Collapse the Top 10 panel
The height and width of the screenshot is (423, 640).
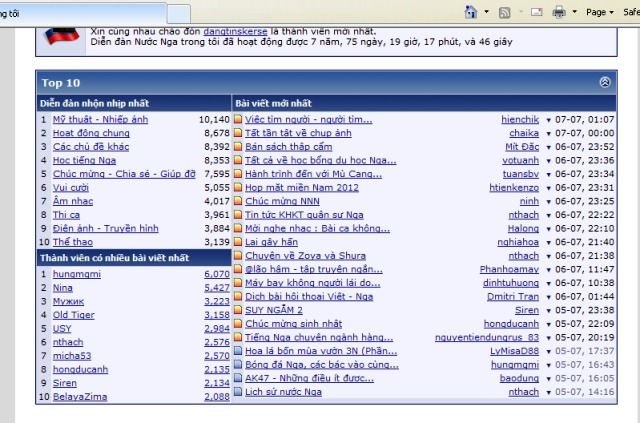pyautogui.click(x=604, y=83)
